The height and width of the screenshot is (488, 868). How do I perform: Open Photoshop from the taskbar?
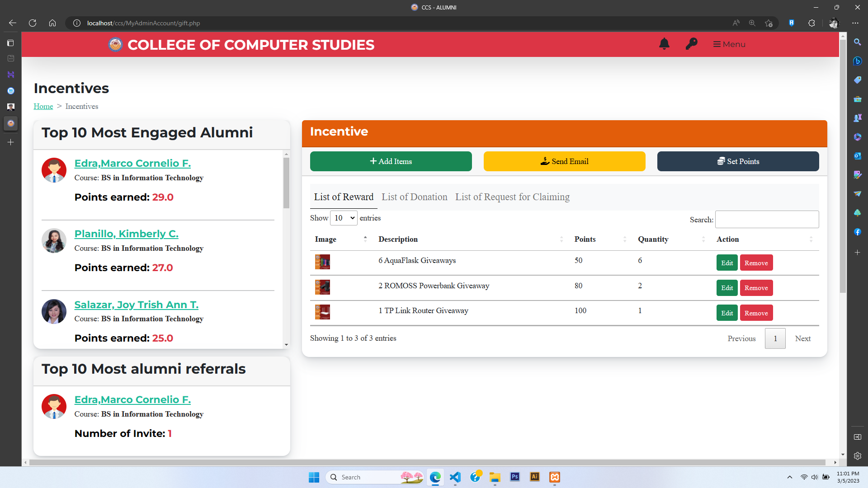514,477
